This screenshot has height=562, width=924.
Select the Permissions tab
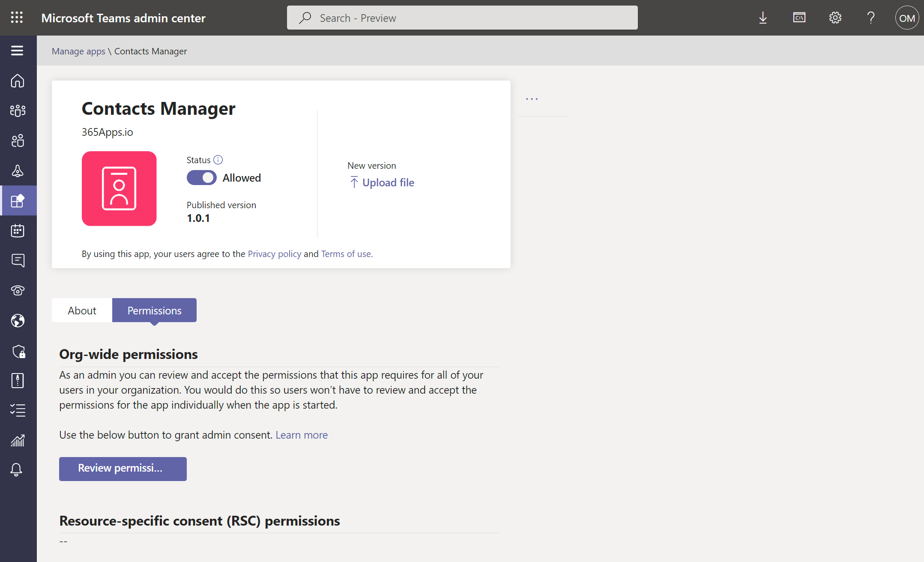[x=154, y=311]
